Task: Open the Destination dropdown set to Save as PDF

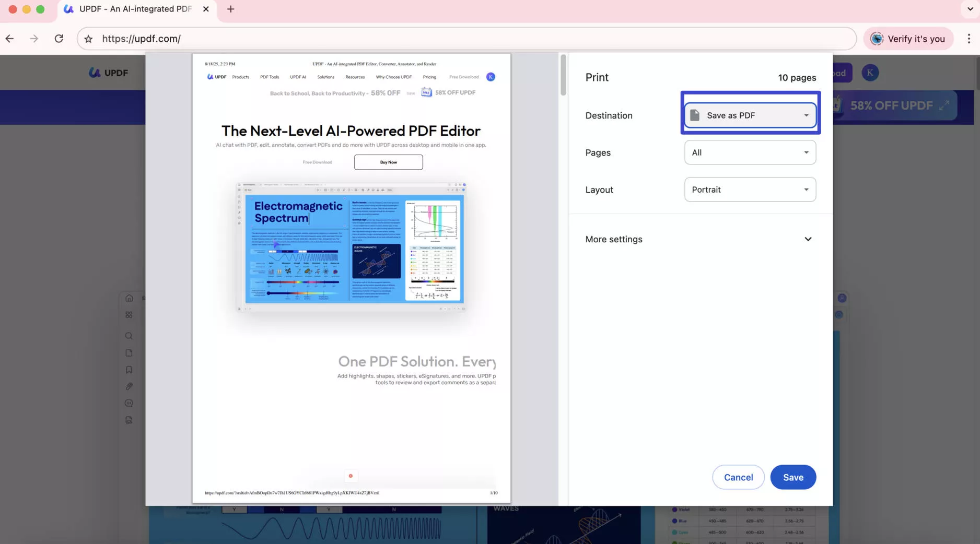Action: 750,115
